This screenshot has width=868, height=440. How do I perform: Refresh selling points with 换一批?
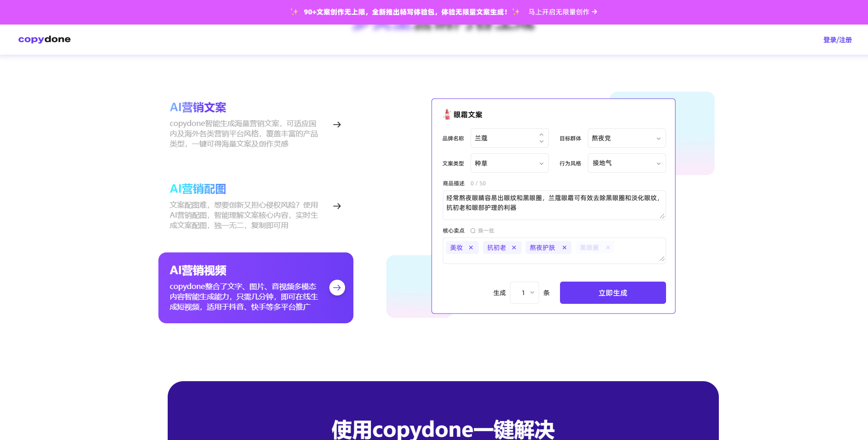[483, 231]
